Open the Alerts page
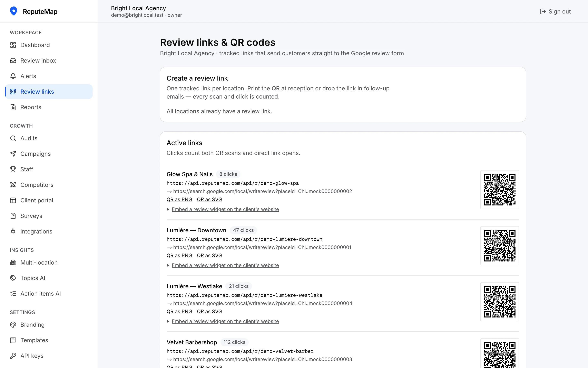Image resolution: width=588 pixels, height=368 pixels. (49, 76)
